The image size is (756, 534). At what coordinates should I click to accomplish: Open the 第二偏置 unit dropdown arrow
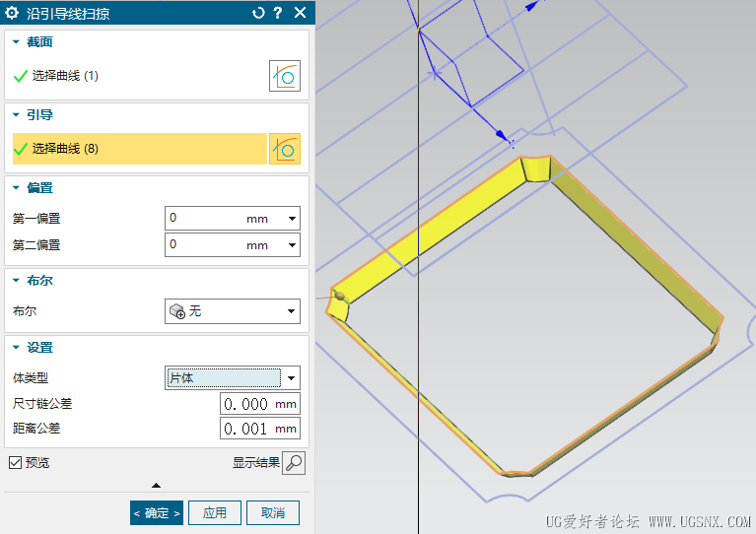click(292, 244)
